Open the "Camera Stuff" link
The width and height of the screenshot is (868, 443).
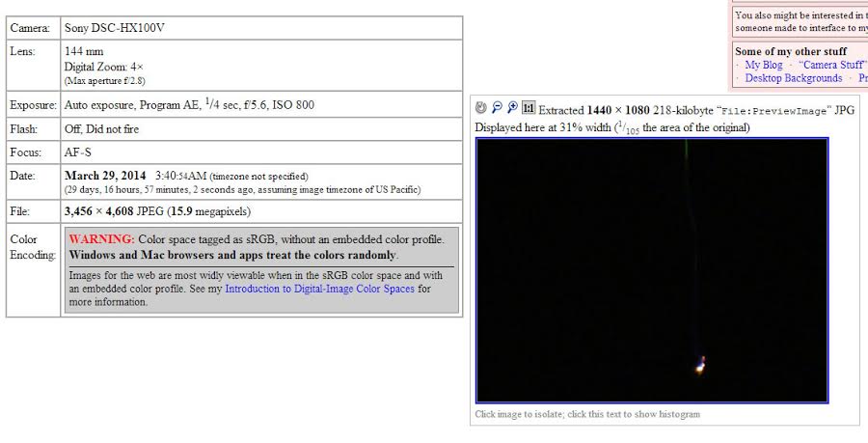point(831,65)
